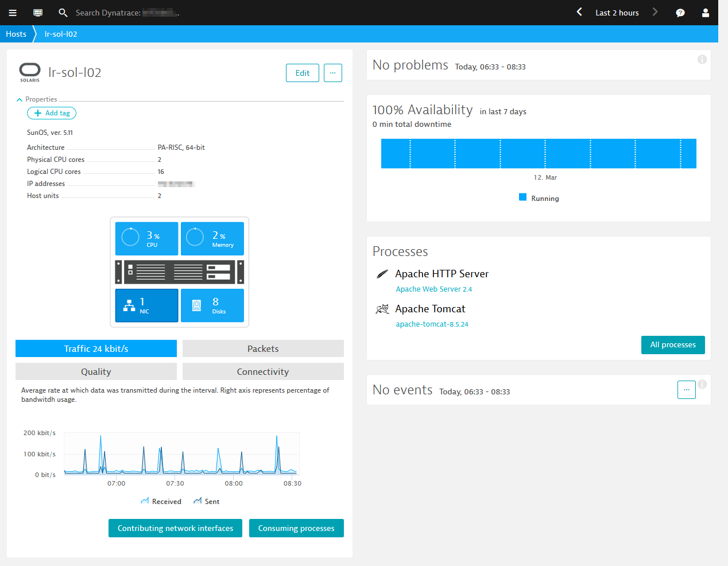Click info icon in No events panel
Screen dimensions: 728x566
(702, 384)
